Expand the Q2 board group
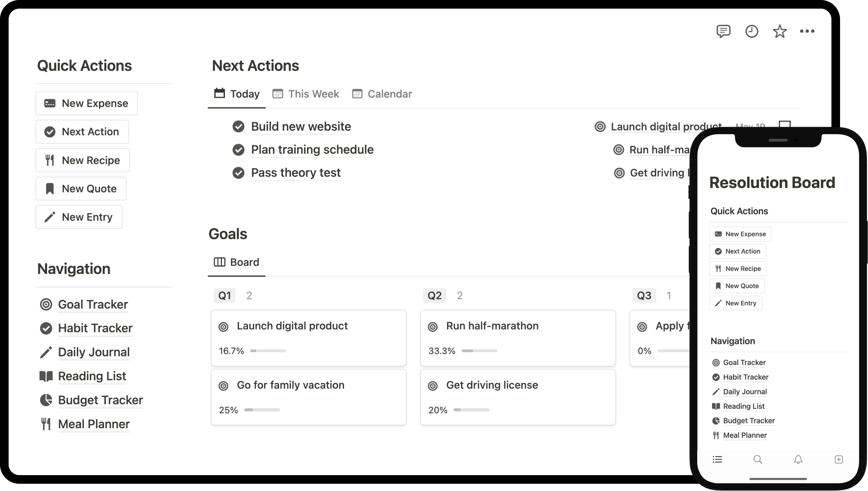Viewport: 868px width, 491px height. (434, 295)
